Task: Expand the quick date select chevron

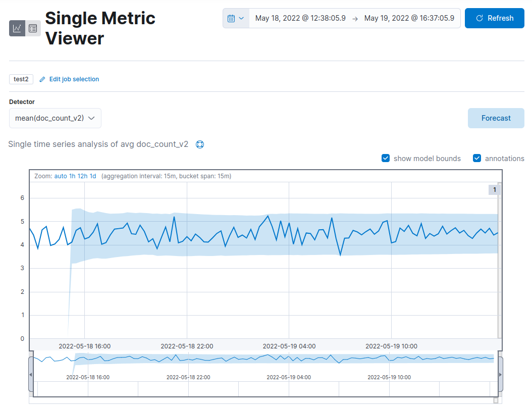Action: [242, 18]
